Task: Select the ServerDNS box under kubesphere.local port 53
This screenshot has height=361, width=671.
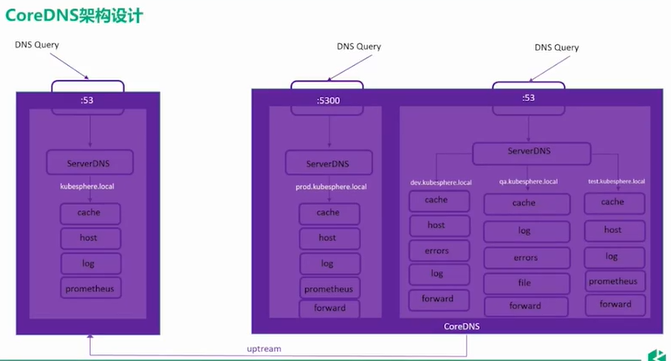Action: point(89,163)
